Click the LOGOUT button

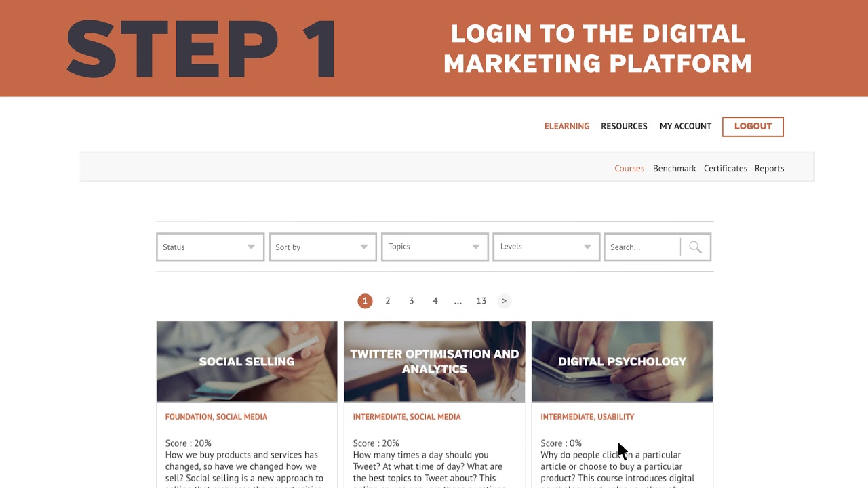point(753,126)
